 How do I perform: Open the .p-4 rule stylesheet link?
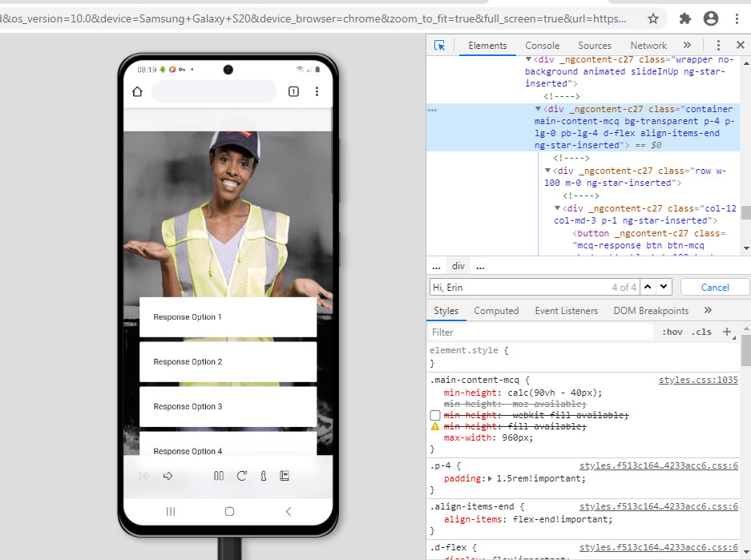(659, 465)
